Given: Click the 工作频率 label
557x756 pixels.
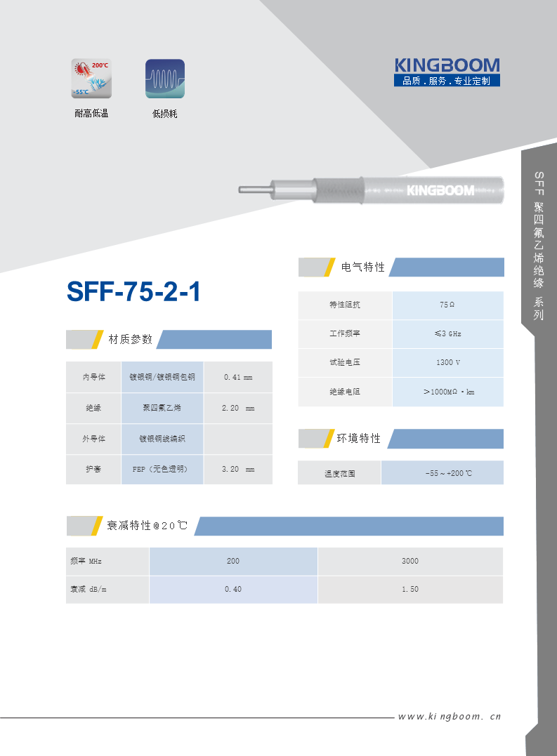Looking at the screenshot, I should (345, 333).
